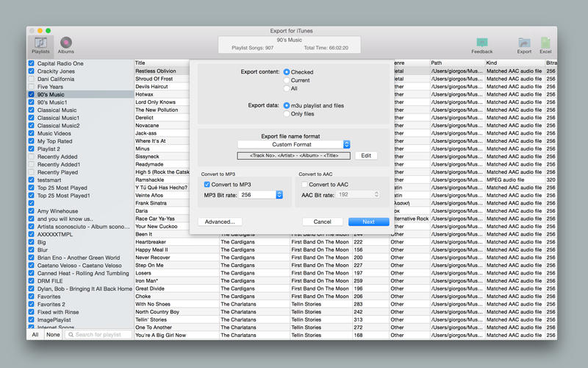Screen dimensions: 588x368
Task: Select the Classical Music2 playlist
Action: (x=59, y=125)
